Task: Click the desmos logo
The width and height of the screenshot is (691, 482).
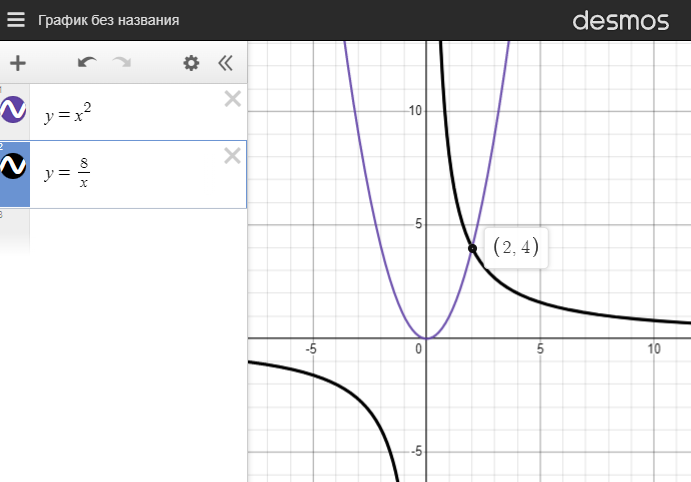Action: click(x=620, y=21)
